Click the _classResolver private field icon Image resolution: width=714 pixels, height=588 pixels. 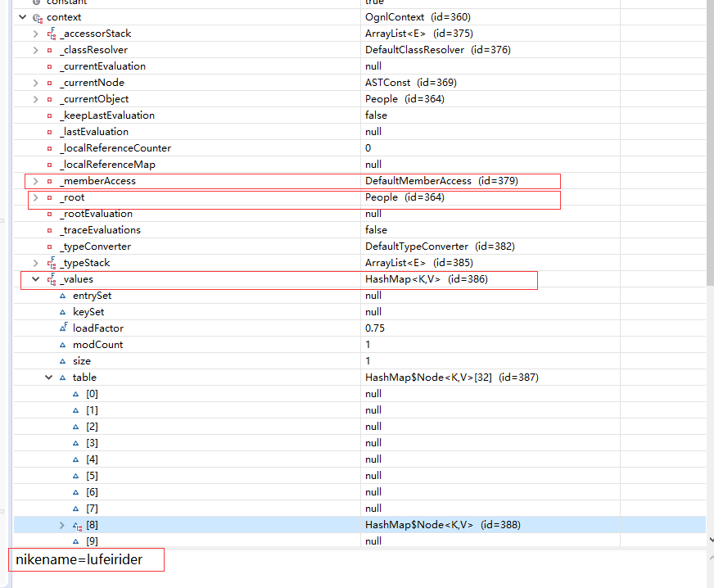[50, 50]
